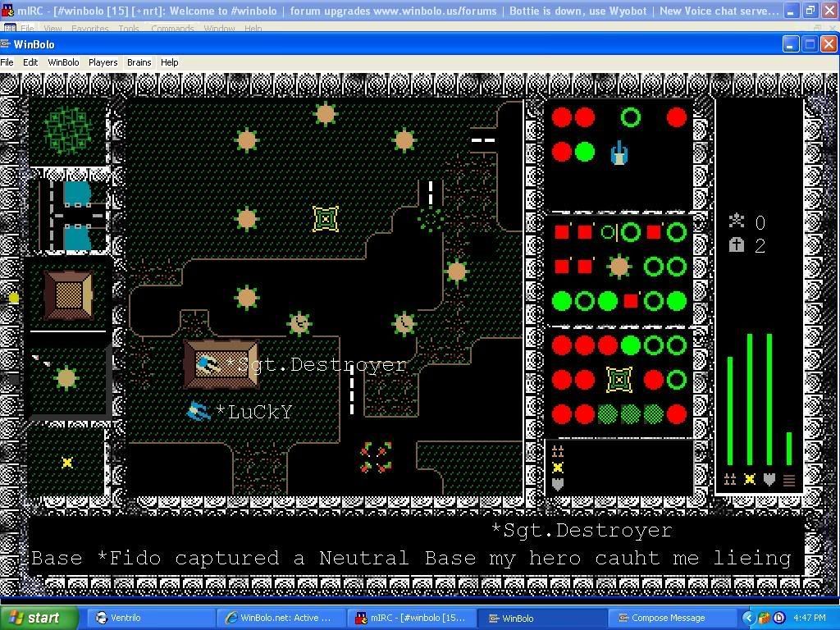Click the tombstone deaths counter icon
The width and height of the screenshot is (840, 630).
coord(737,244)
